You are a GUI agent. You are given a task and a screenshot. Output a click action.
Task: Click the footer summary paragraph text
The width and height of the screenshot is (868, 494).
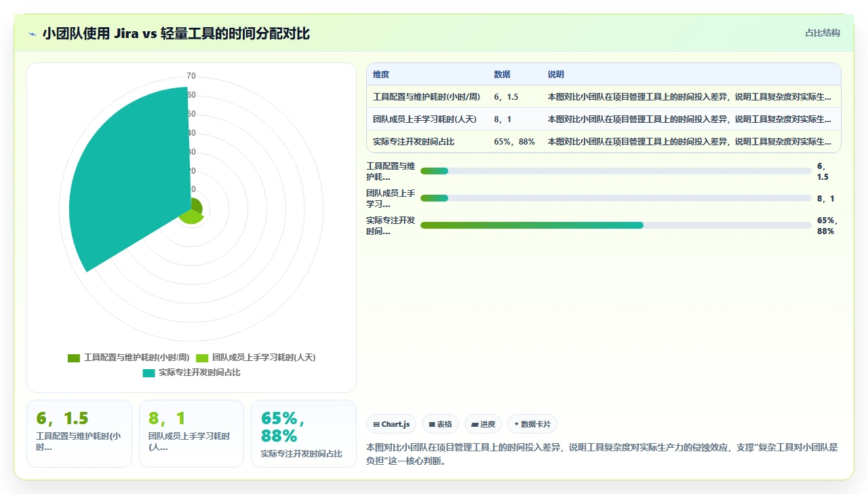click(x=602, y=454)
